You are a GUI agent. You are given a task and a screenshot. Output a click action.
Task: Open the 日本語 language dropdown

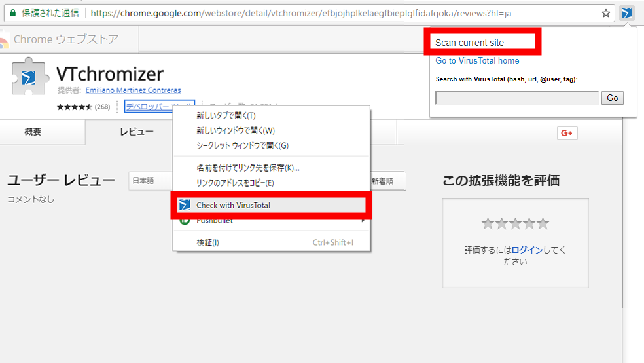pyautogui.click(x=152, y=181)
